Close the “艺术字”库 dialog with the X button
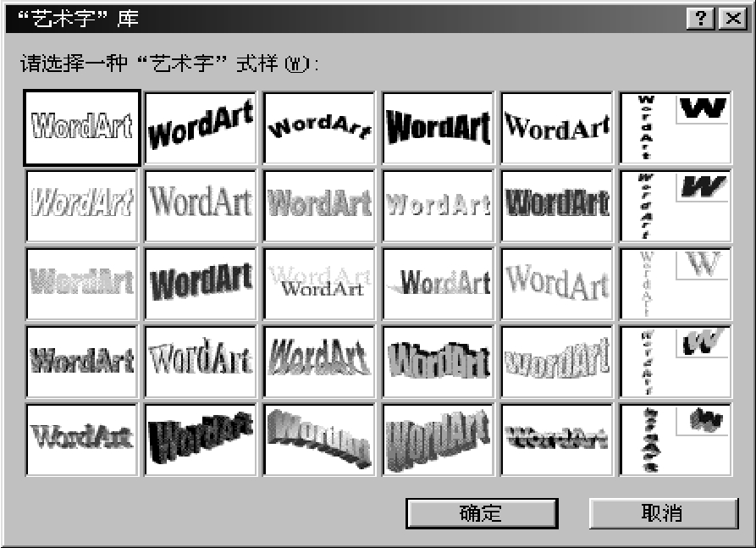 pos(733,19)
